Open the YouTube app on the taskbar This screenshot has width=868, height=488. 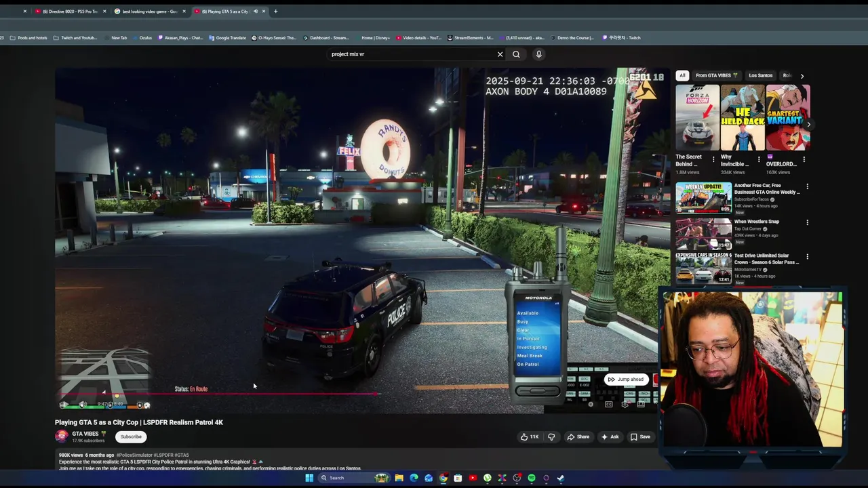coord(473,478)
